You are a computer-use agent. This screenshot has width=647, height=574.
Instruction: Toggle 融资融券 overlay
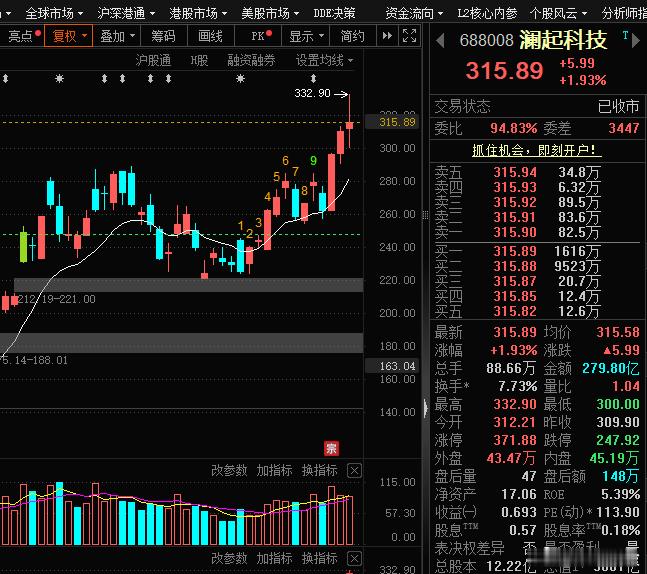251,61
